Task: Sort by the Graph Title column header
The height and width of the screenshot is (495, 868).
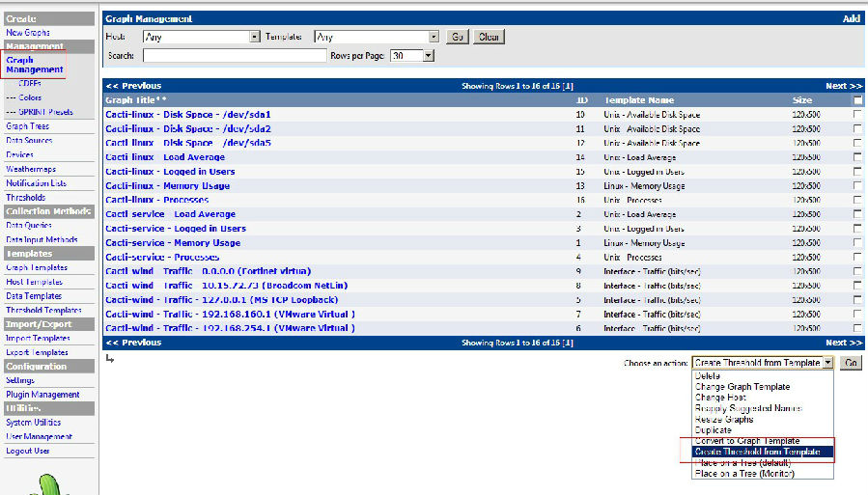Action: point(135,100)
